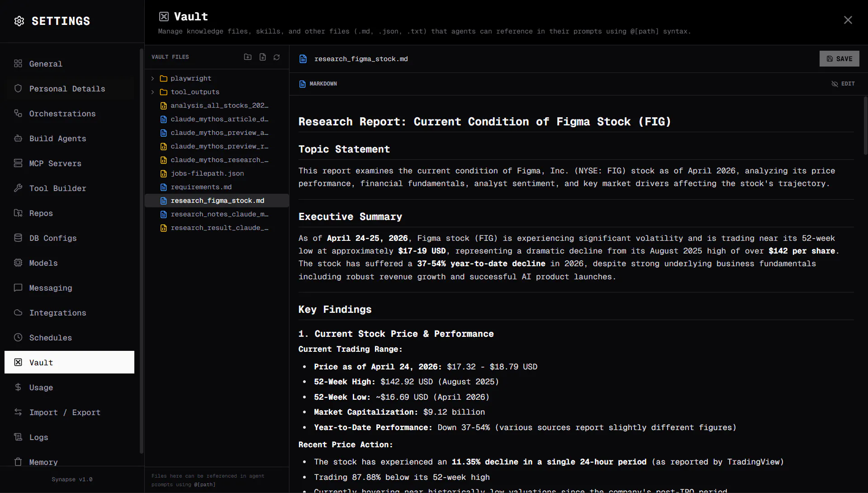Click the Topic Statement heading
This screenshot has width=868, height=493.
click(344, 149)
